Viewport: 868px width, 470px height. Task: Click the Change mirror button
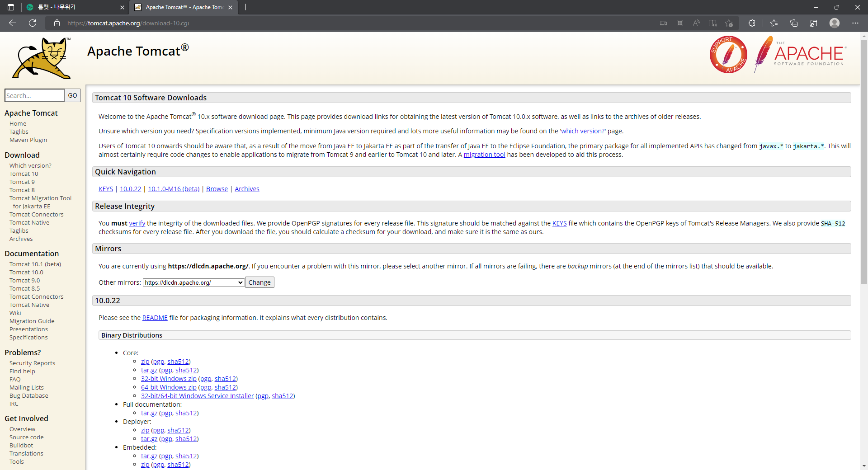[259, 282]
